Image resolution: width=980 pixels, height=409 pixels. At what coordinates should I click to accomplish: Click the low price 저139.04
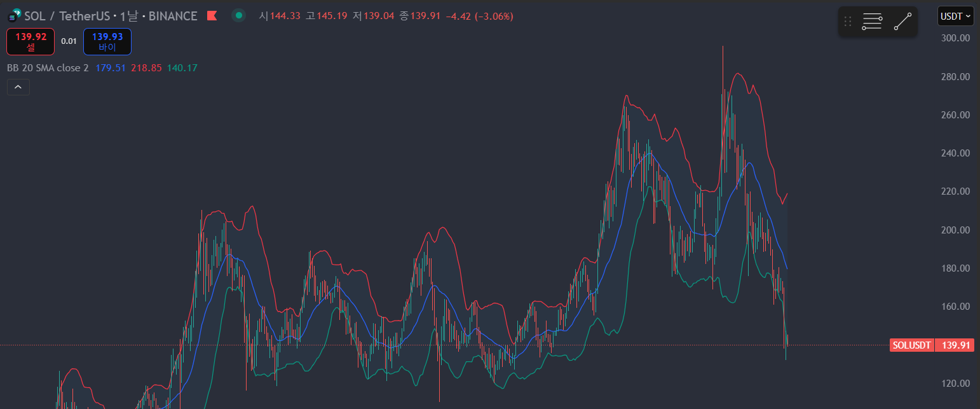[x=373, y=16]
